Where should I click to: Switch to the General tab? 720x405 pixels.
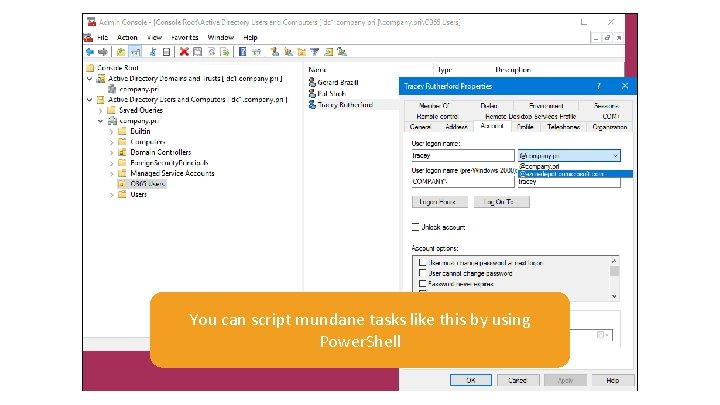(420, 127)
